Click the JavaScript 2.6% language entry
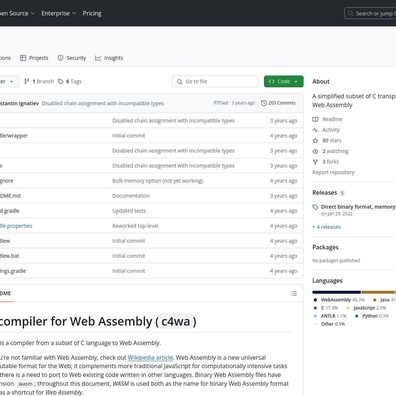The height and width of the screenshot is (396, 396). click(x=366, y=308)
